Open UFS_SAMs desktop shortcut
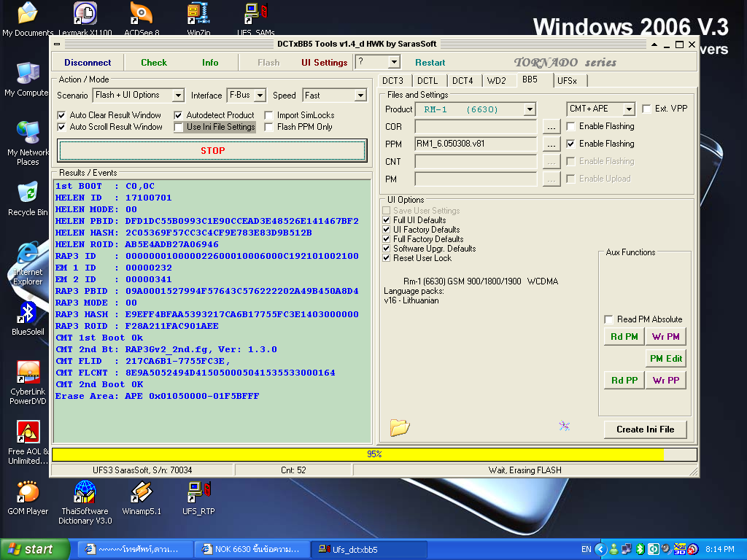The image size is (747, 560). (256, 19)
